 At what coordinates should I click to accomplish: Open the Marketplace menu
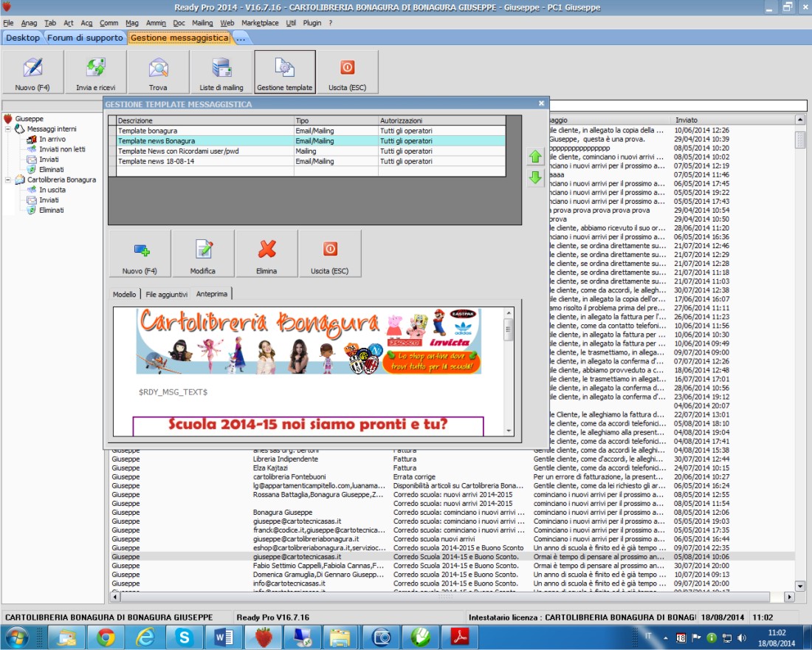[260, 23]
